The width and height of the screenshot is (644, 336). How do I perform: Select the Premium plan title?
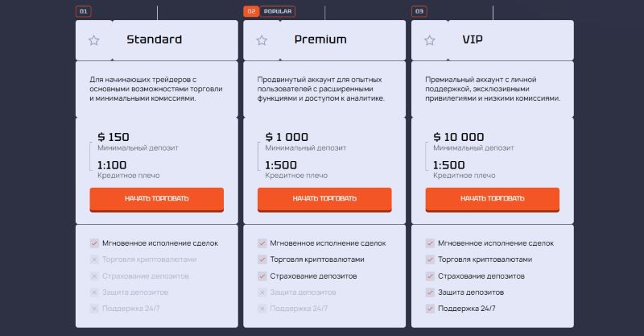pos(320,39)
